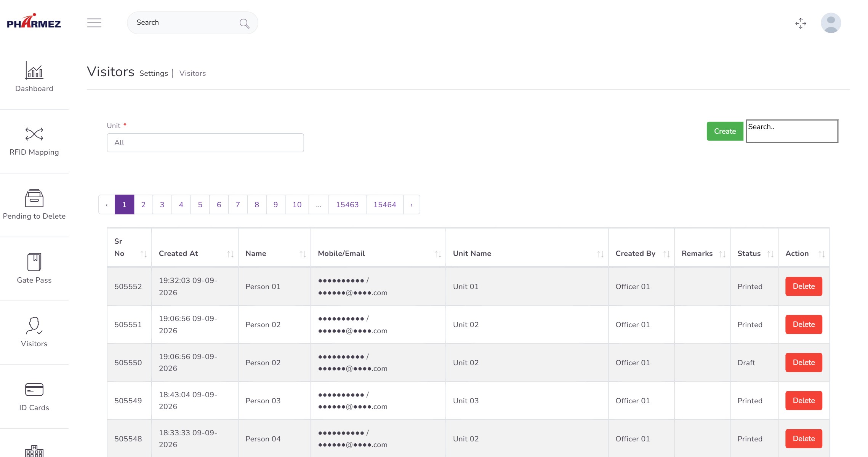Delete visitor record 505548
The width and height of the screenshot is (868, 457).
tap(804, 439)
